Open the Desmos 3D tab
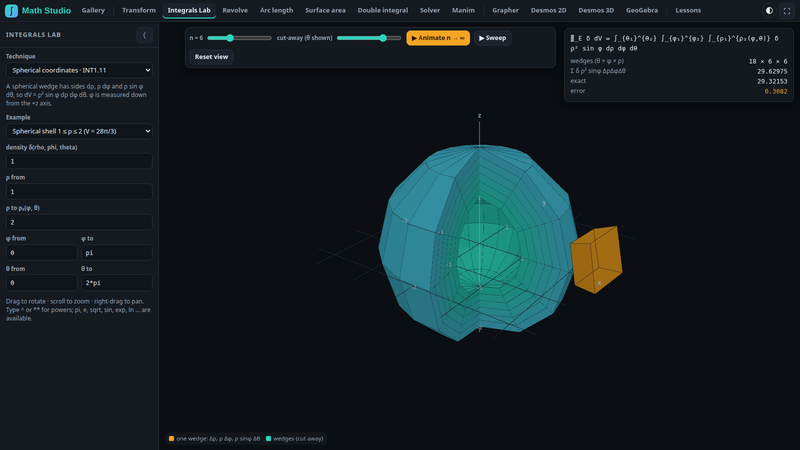 [596, 10]
